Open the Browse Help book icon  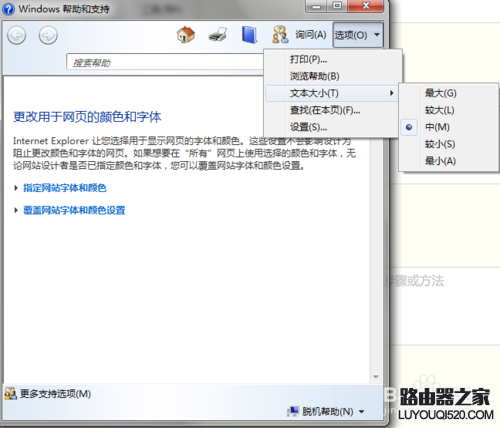click(249, 35)
